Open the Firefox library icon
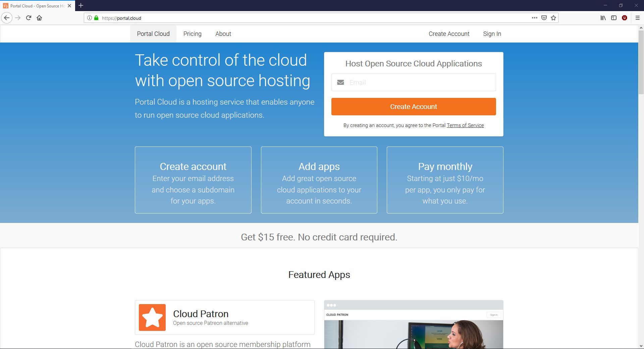644x349 pixels. click(603, 18)
